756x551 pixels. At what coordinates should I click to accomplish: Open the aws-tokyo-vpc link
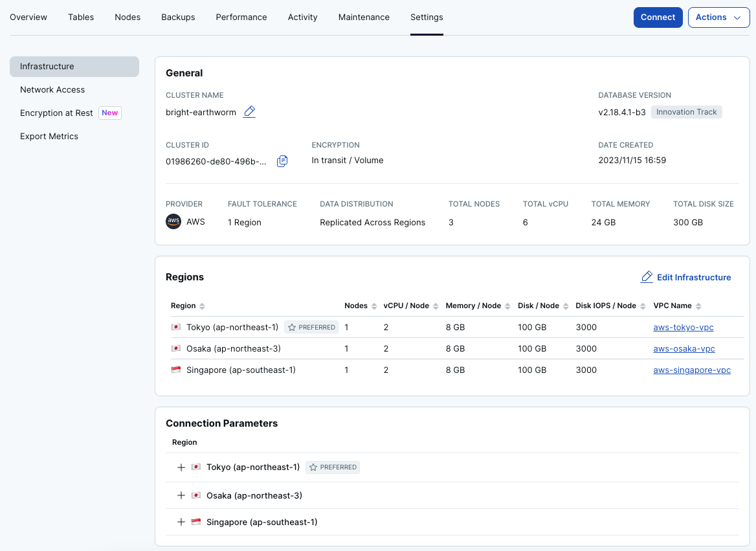[x=684, y=327]
